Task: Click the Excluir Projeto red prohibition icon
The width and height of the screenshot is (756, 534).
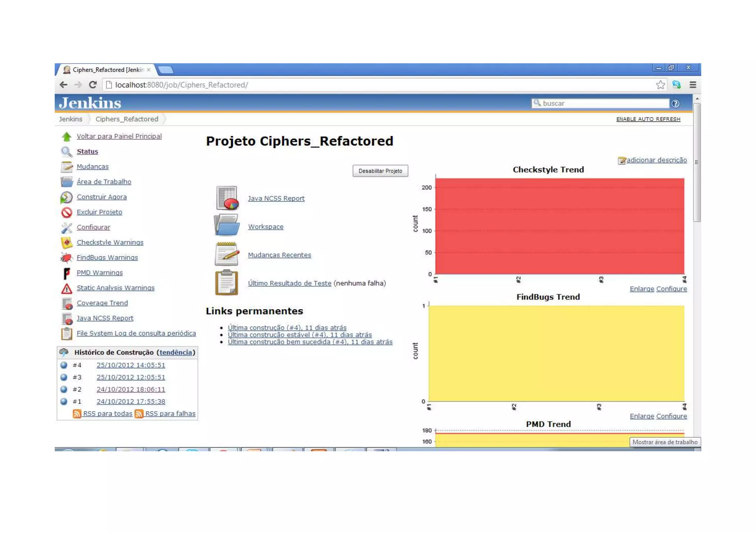Action: coord(66,213)
